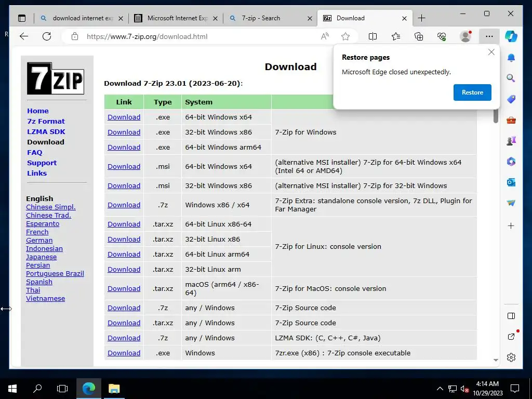Viewport: 532px width, 399px height.
Task: Open Windows Start menu
Action: click(12, 389)
